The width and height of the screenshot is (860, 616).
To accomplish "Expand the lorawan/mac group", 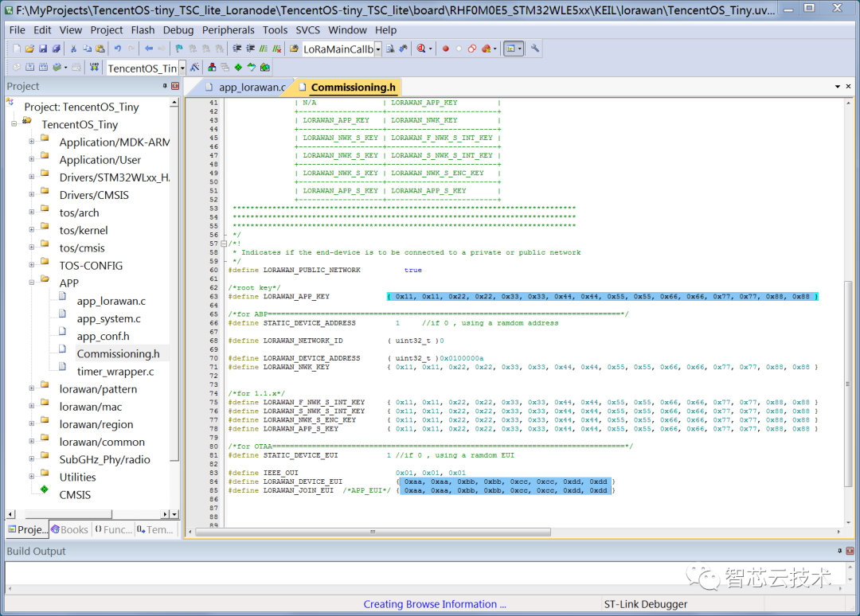I will point(32,406).
